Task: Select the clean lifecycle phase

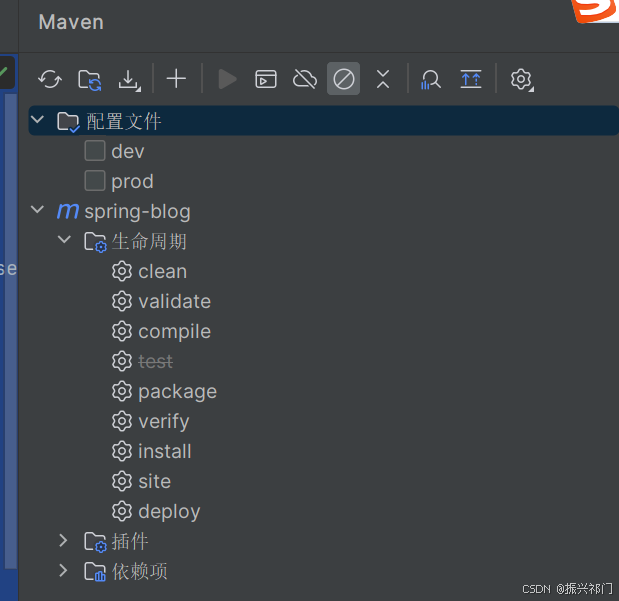Action: [163, 272]
